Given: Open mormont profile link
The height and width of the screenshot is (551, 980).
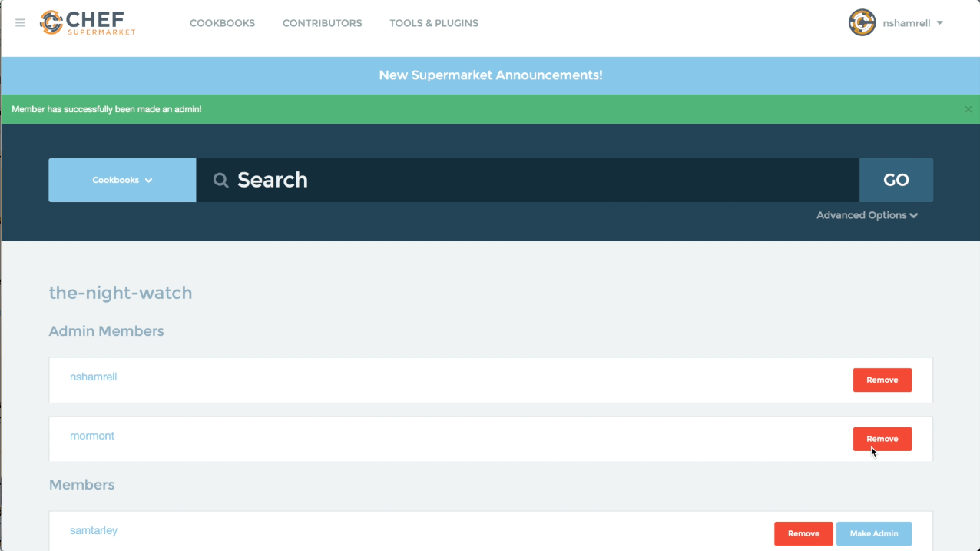Looking at the screenshot, I should [92, 436].
